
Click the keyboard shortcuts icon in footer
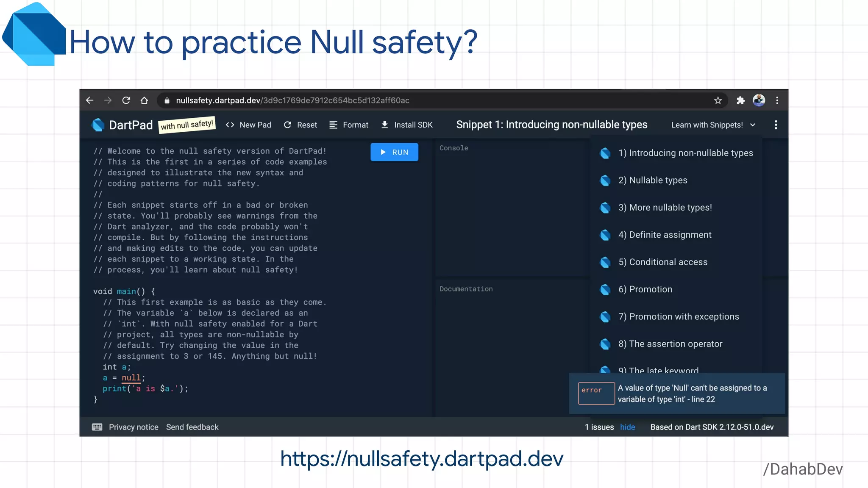[97, 427]
